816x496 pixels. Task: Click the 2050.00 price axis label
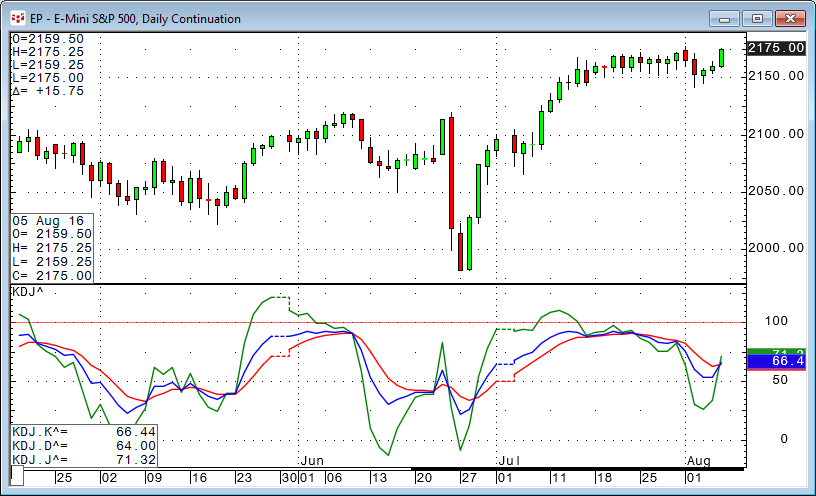776,191
